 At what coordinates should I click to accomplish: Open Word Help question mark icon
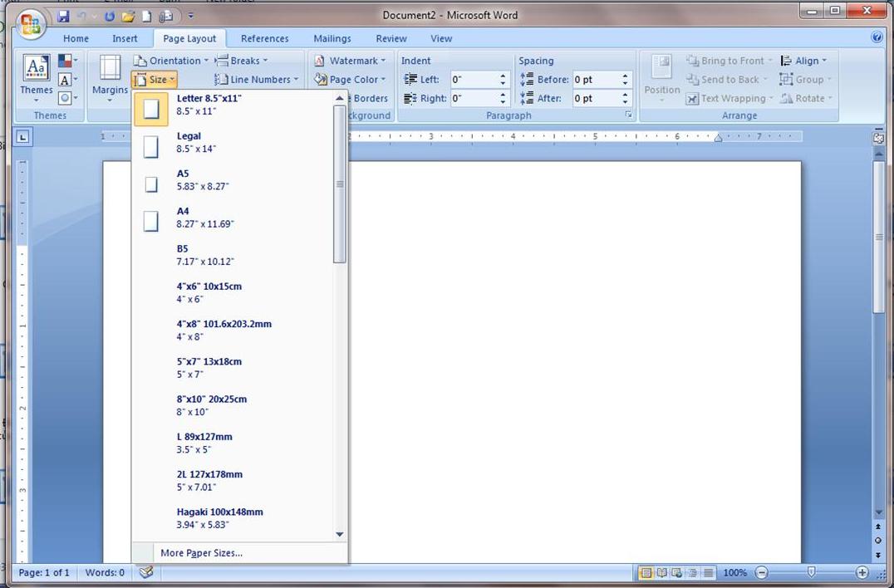click(x=877, y=37)
